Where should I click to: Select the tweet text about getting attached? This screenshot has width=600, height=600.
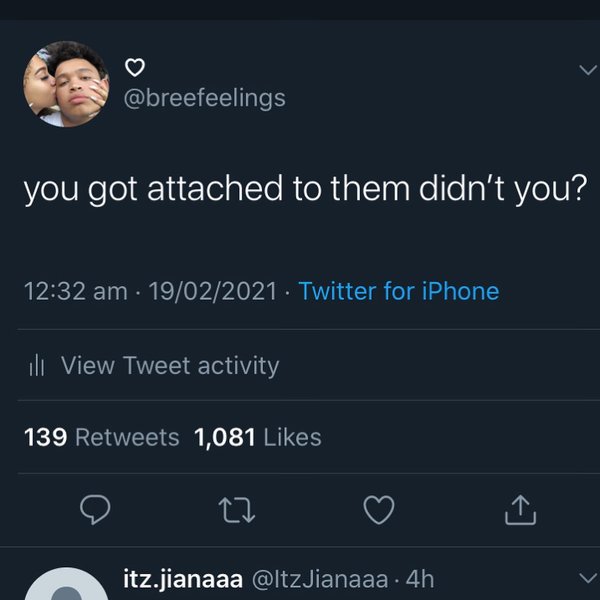click(x=303, y=189)
